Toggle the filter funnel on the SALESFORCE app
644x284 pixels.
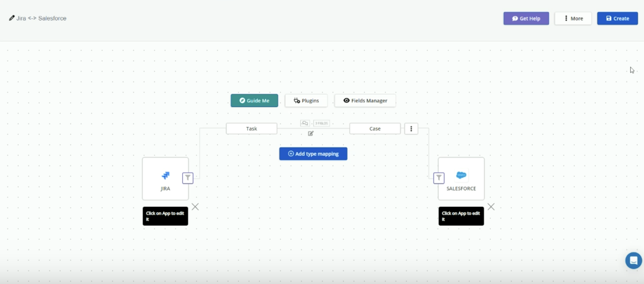click(x=439, y=178)
